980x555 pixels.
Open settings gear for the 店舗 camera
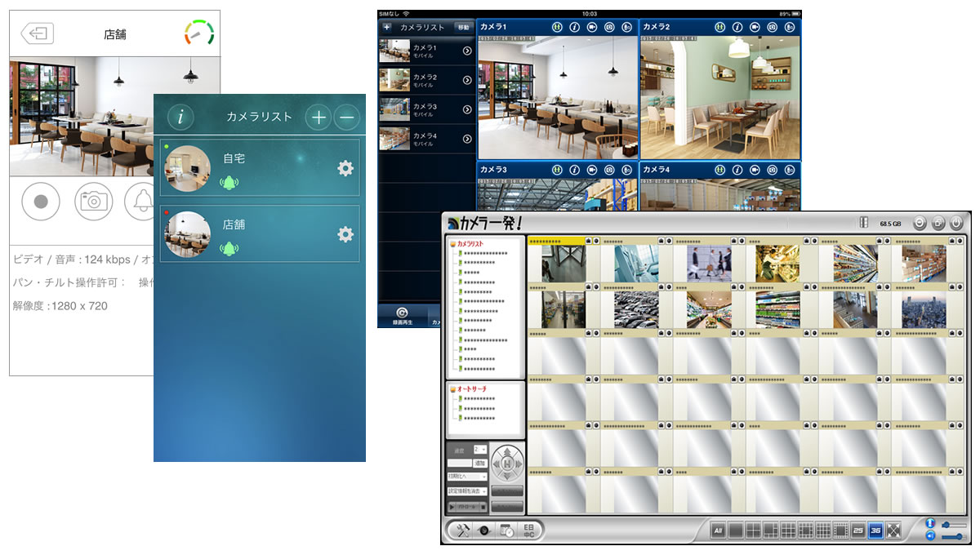(x=345, y=234)
